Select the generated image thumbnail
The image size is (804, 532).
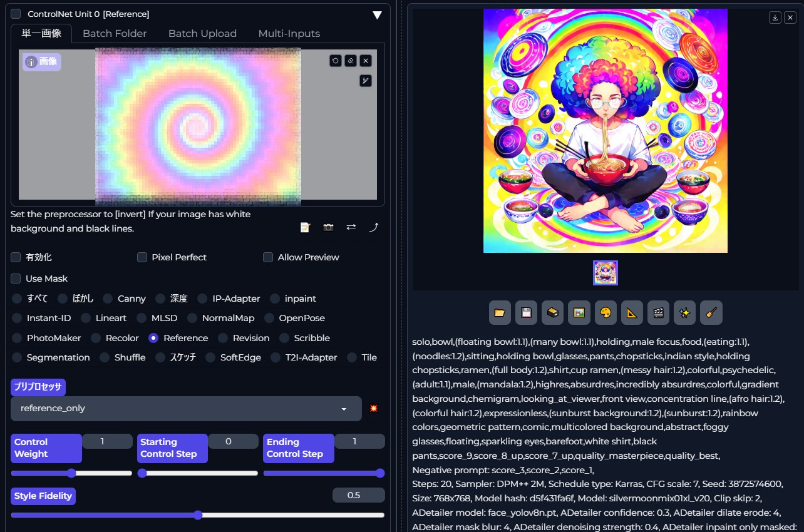coord(606,273)
